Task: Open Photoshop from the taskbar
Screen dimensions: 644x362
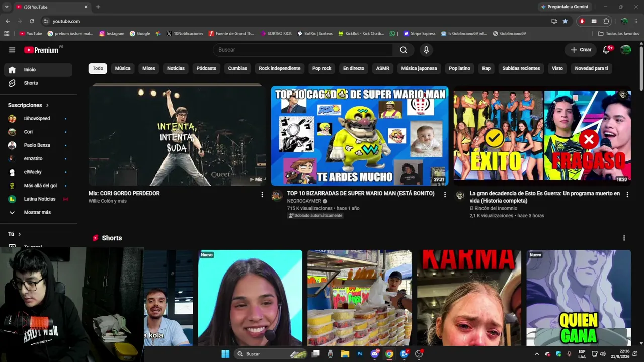Action: [x=360, y=354]
